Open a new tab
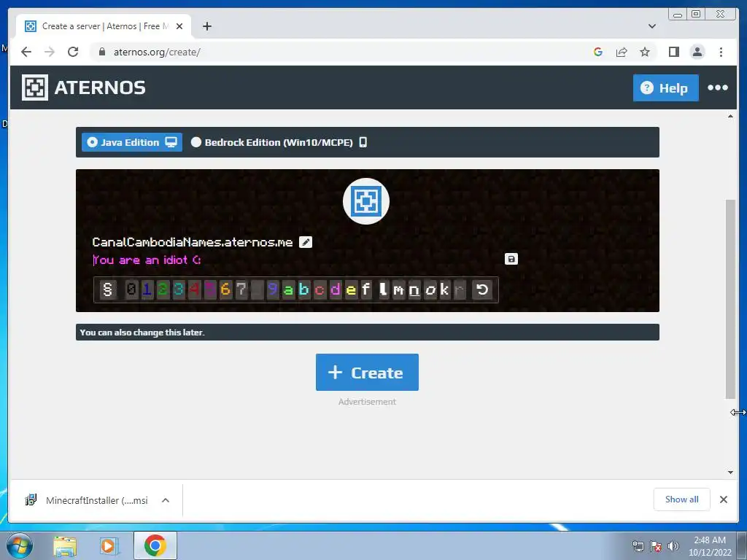The width and height of the screenshot is (747, 560). pyautogui.click(x=206, y=26)
